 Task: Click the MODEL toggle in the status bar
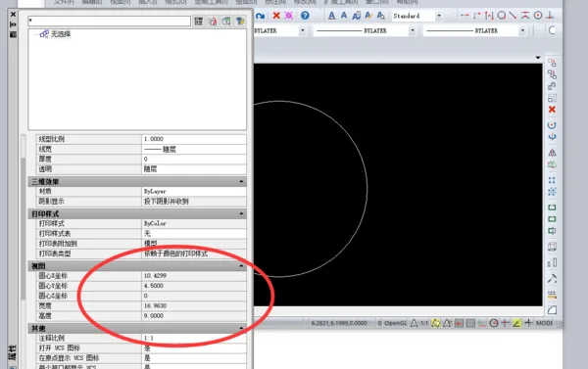click(x=544, y=323)
